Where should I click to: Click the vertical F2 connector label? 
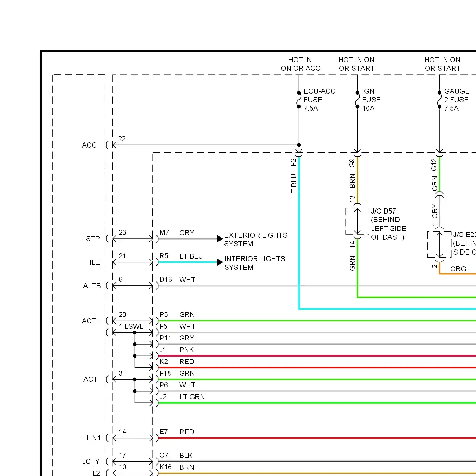pos(293,162)
